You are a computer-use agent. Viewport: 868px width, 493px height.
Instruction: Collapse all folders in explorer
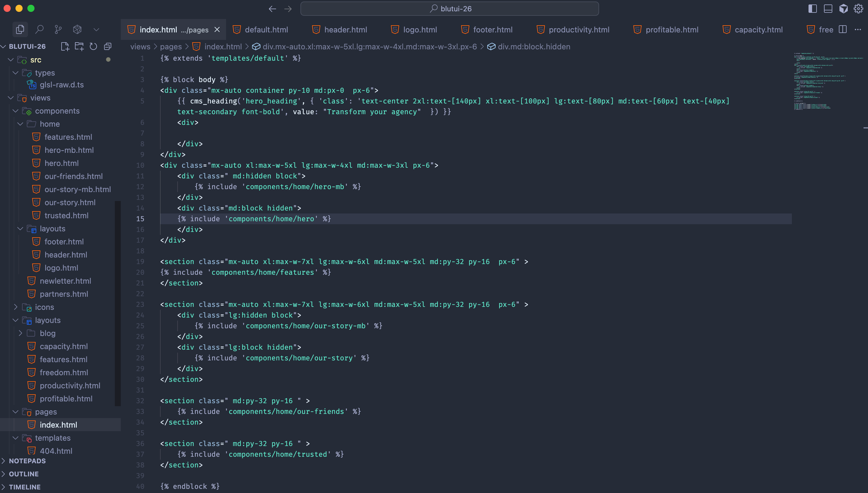[108, 46]
